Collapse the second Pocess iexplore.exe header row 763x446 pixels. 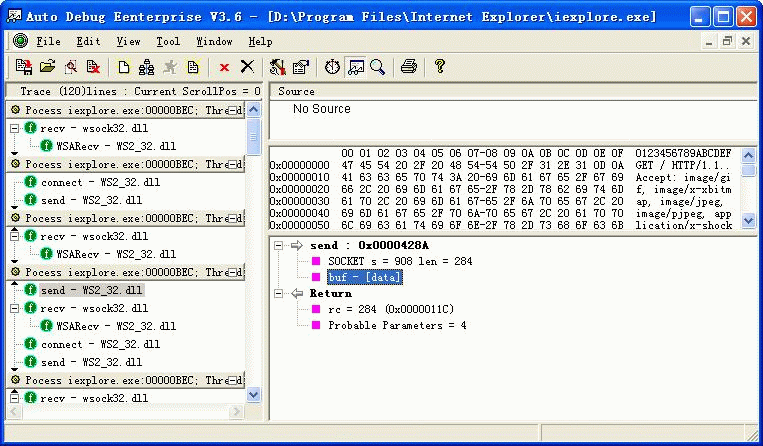234,164
